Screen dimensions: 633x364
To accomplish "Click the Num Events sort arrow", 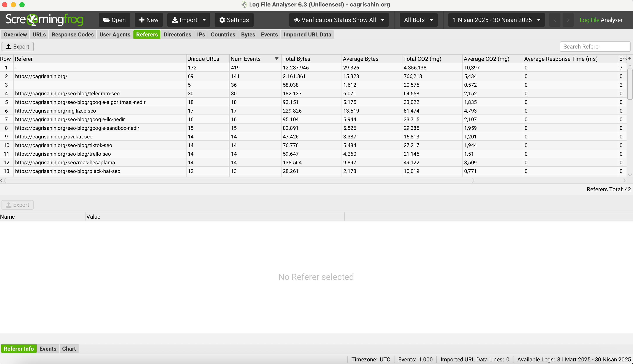I will [x=277, y=59].
